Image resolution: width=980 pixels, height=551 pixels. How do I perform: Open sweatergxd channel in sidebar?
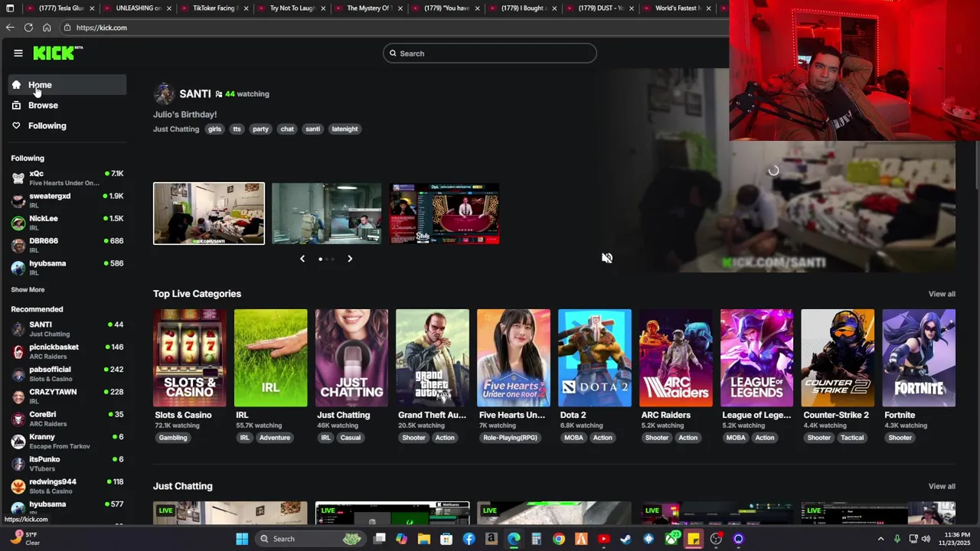(67, 201)
